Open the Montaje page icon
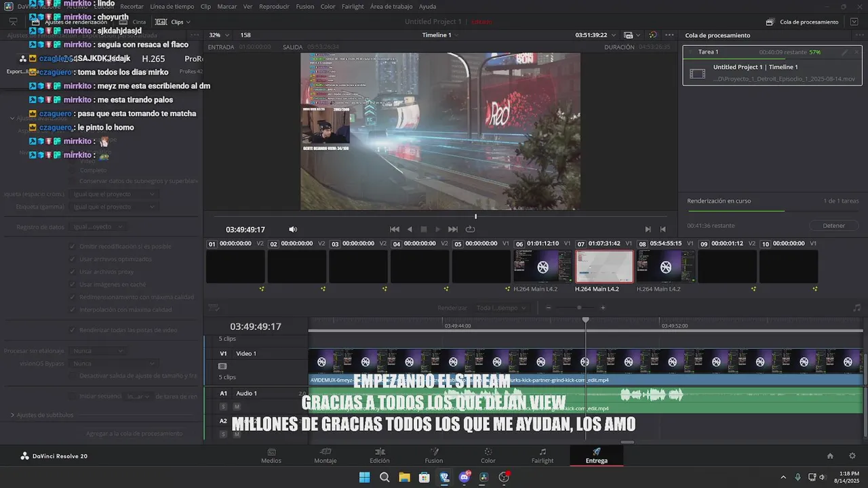This screenshot has width=868, height=488. (325, 452)
